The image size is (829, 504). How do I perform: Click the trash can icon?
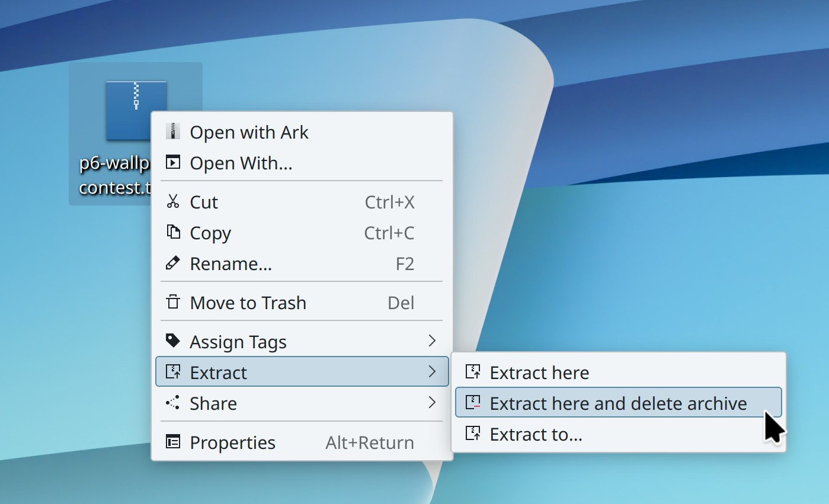pos(172,303)
